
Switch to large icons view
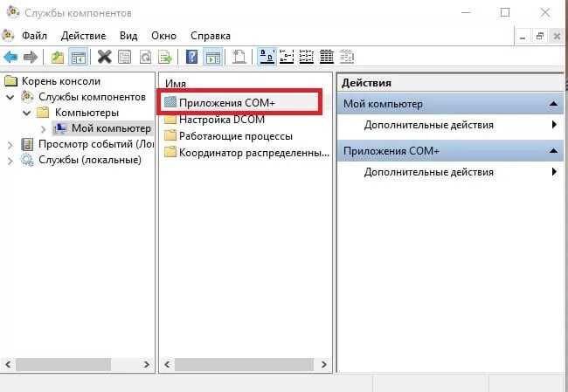[267, 57]
